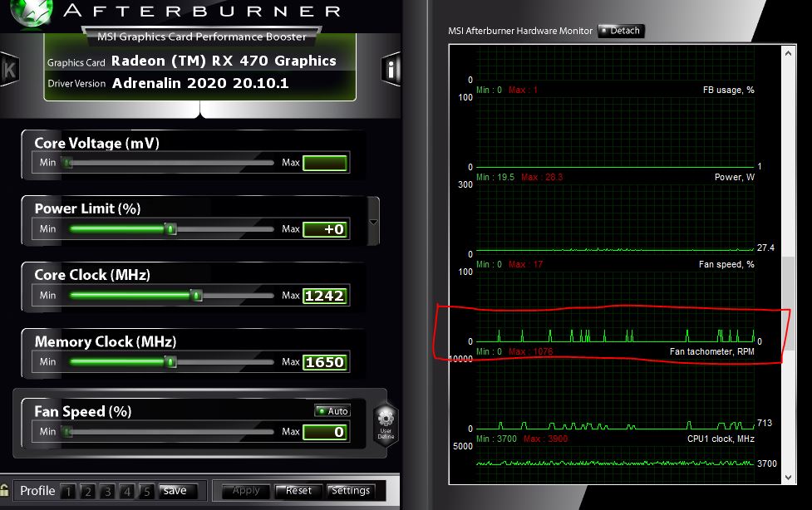Select profile slot 1
This screenshot has width=812, height=510.
click(x=68, y=491)
